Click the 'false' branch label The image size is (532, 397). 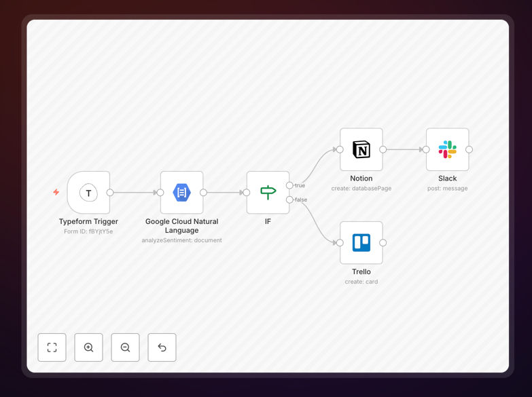pyautogui.click(x=301, y=200)
